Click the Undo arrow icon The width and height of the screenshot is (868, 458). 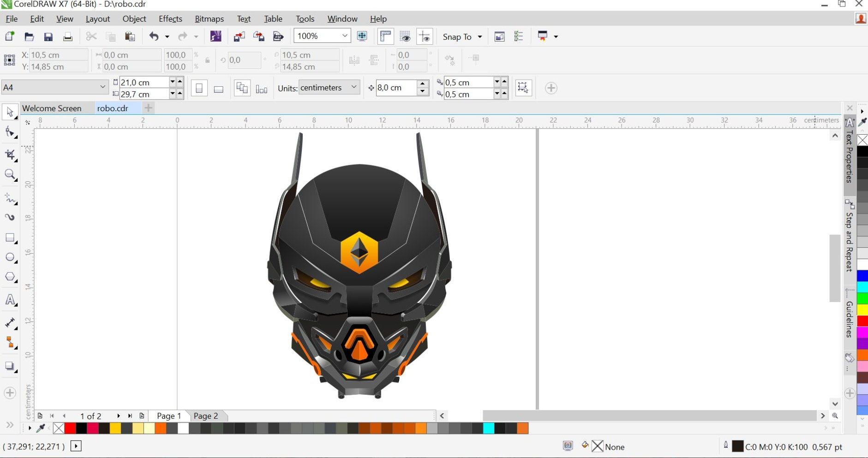pos(154,36)
